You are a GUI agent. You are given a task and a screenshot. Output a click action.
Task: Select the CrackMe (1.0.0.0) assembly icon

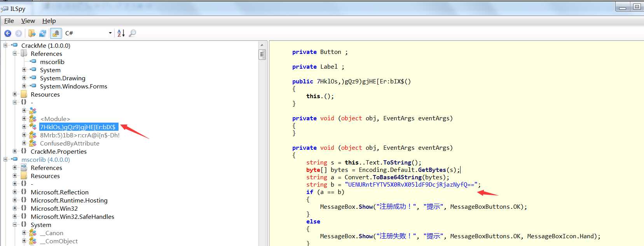(x=14, y=45)
